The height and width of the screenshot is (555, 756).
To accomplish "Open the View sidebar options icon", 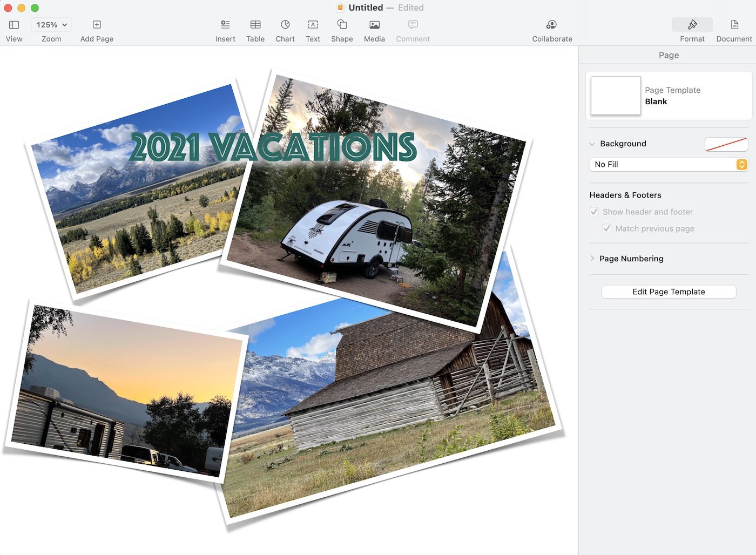I will (14, 25).
